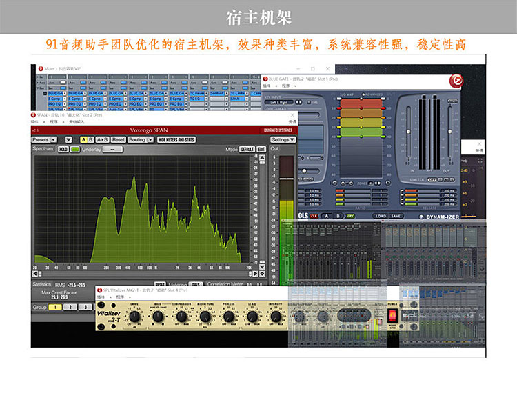Click IN level slider in Dynam-izer
This screenshot has height=420, width=517.
tap(409, 132)
